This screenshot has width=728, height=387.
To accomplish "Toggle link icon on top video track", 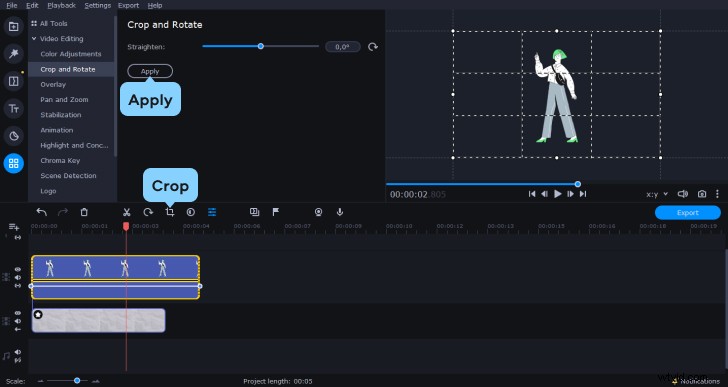I will pyautogui.click(x=18, y=286).
